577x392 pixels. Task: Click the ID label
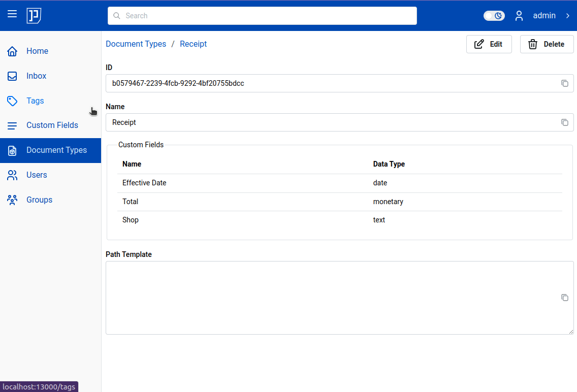click(x=109, y=68)
